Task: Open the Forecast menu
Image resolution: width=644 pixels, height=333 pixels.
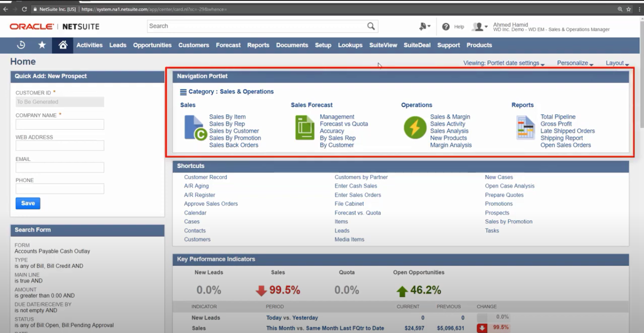Action: (228, 45)
